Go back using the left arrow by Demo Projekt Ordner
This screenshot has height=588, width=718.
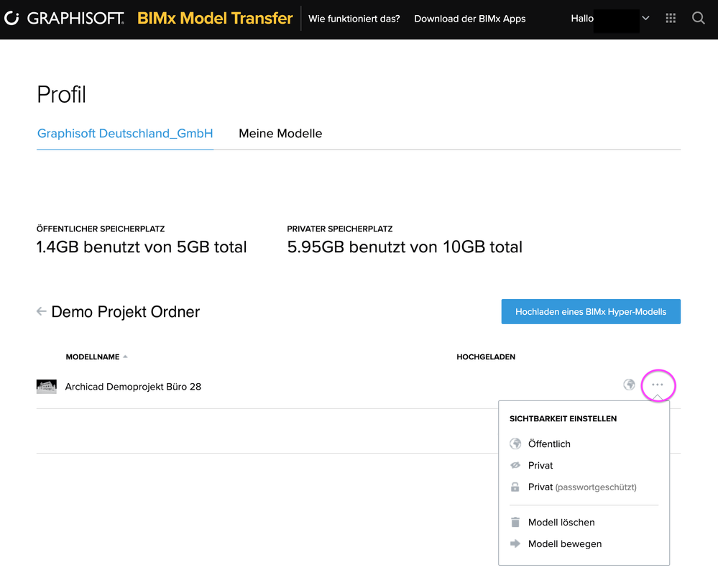[42, 311]
